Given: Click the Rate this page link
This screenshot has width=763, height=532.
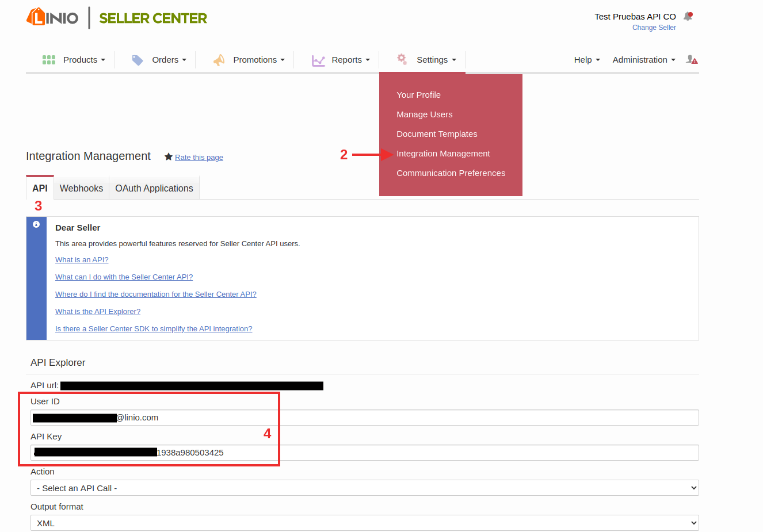Looking at the screenshot, I should tap(199, 158).
